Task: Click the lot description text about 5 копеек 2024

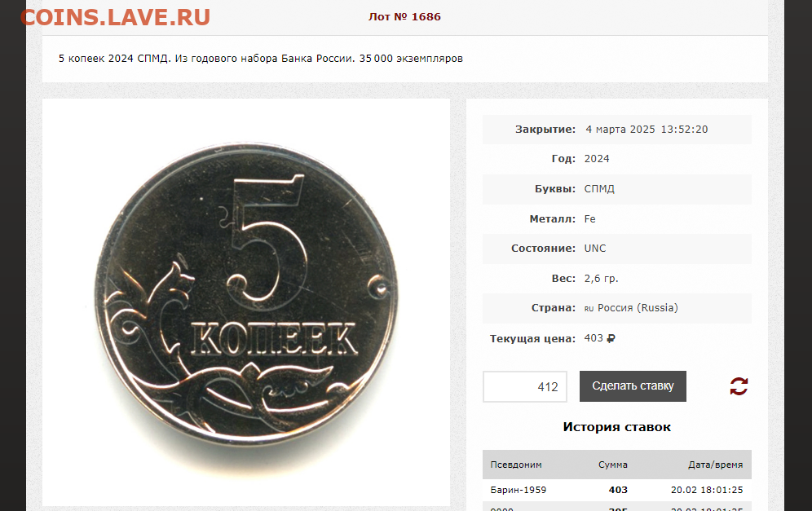Action: tap(261, 59)
